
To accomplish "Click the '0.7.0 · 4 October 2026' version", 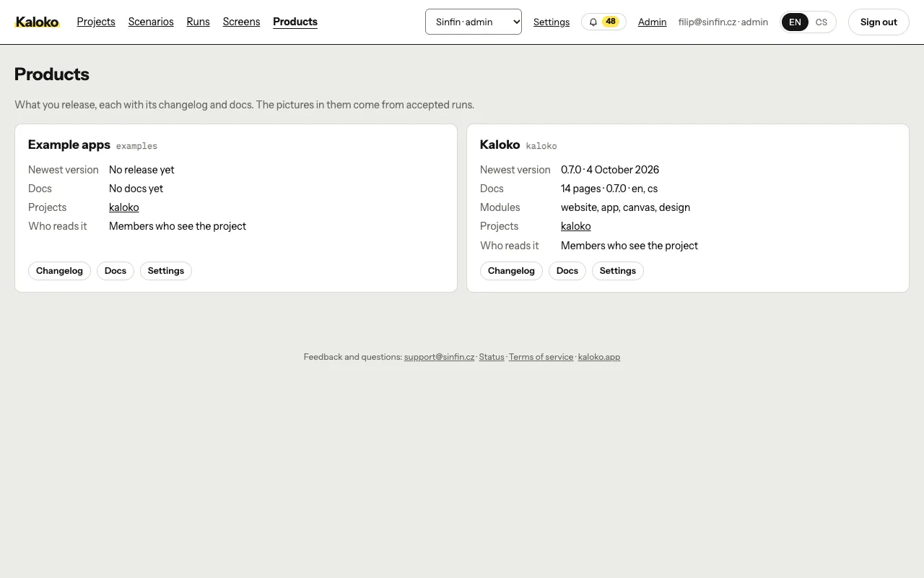I will click(x=610, y=170).
